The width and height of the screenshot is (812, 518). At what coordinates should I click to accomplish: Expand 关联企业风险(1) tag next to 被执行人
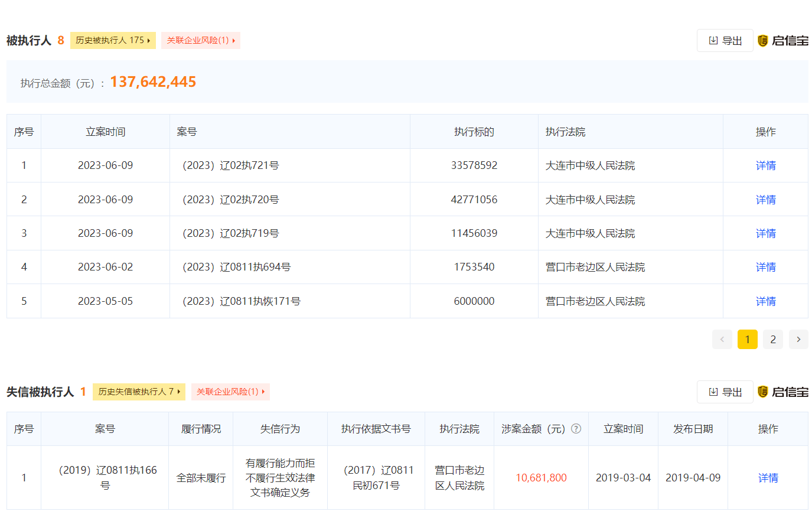201,40
